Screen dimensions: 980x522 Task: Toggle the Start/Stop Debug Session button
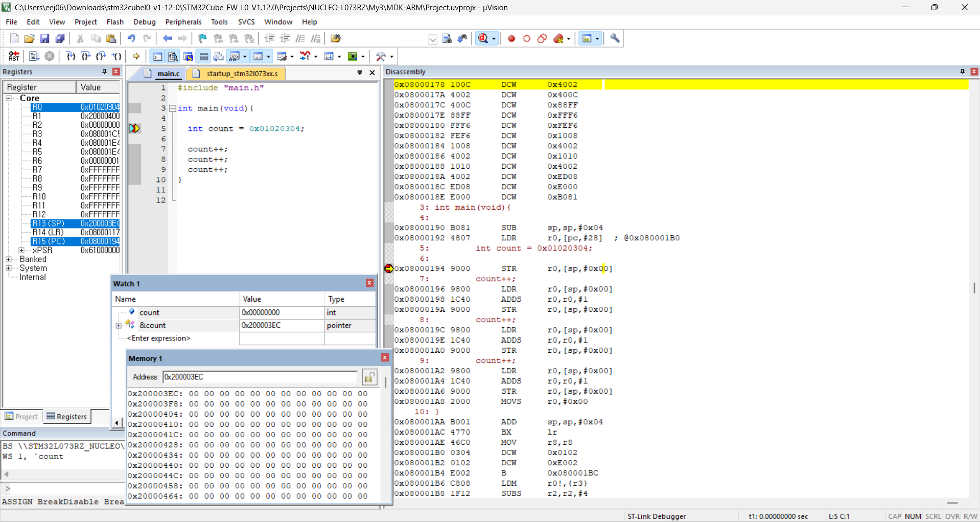click(x=483, y=38)
